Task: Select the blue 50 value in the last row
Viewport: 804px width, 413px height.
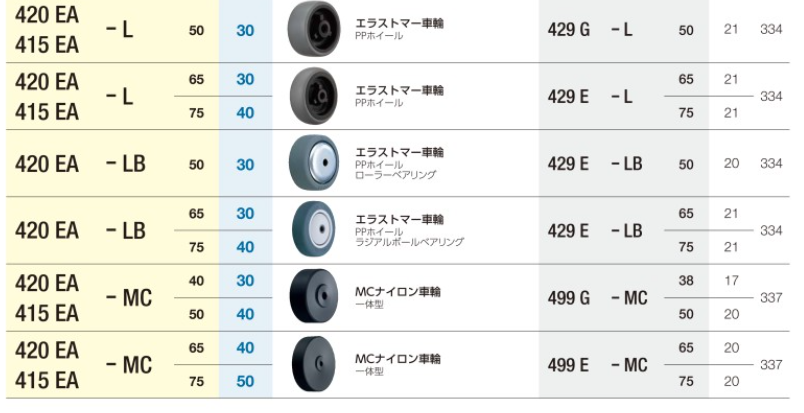Action: [245, 381]
